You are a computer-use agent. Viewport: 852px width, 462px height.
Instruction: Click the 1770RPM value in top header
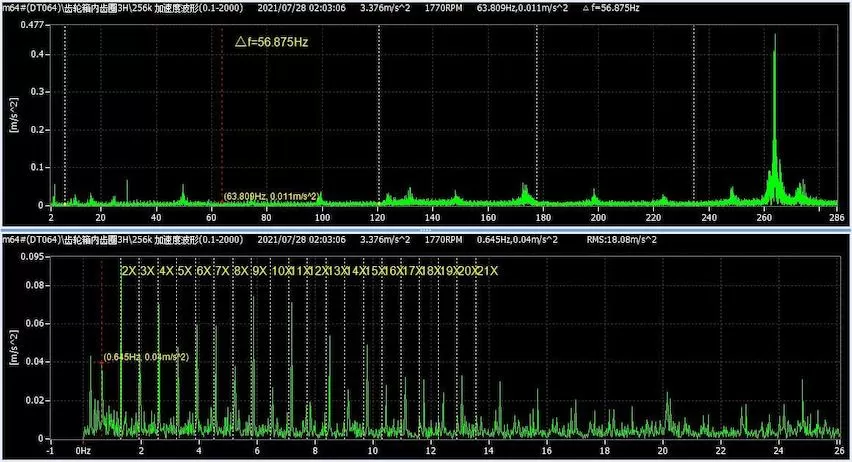click(442, 7)
